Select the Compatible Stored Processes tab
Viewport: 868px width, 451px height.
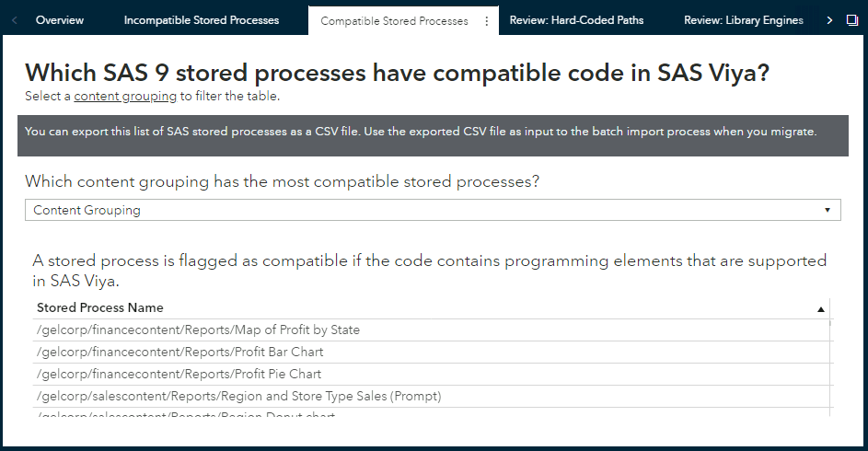pyautogui.click(x=394, y=20)
